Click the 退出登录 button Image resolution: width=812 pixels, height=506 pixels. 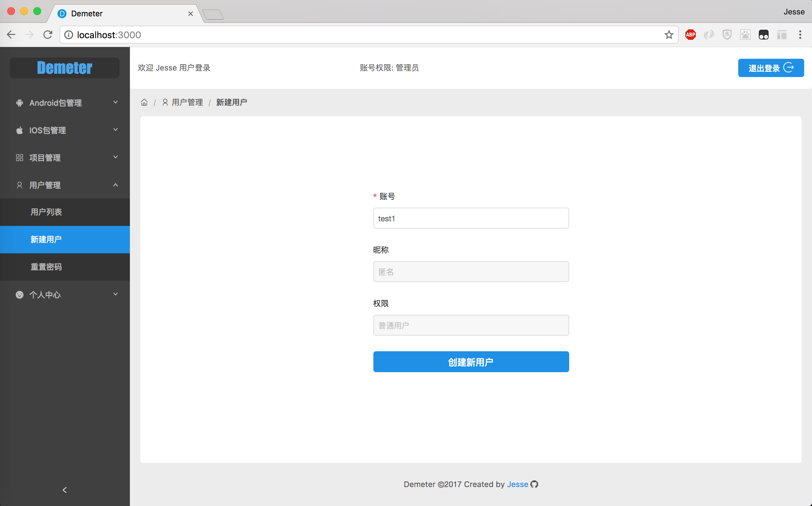771,68
